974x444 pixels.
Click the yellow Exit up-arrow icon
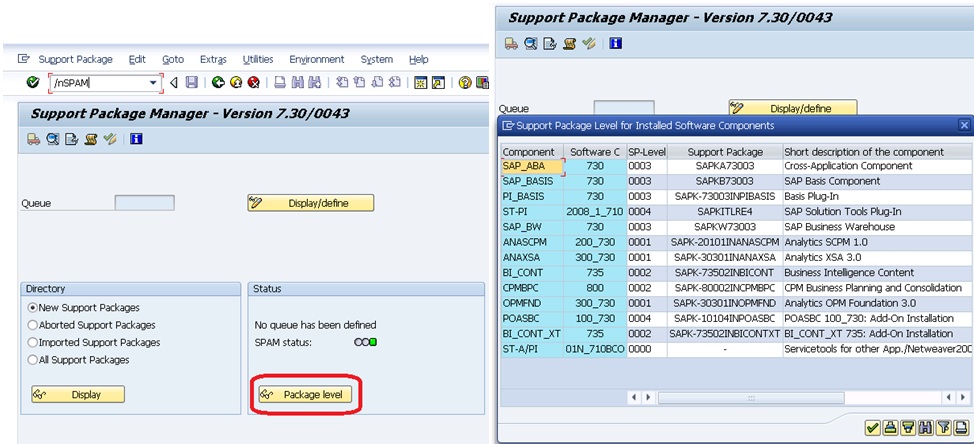pos(235,82)
